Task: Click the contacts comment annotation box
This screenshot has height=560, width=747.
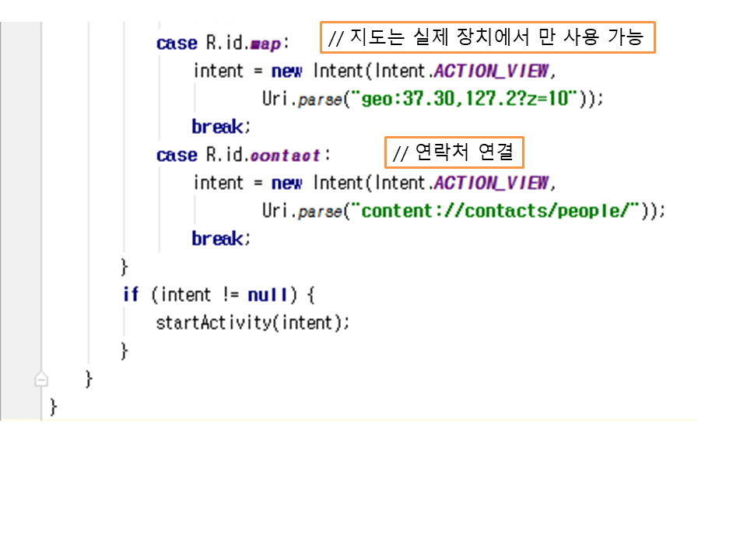Action: [454, 153]
